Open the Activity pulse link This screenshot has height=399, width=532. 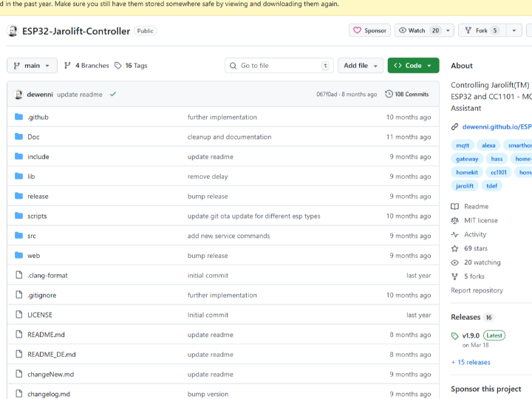(474, 234)
